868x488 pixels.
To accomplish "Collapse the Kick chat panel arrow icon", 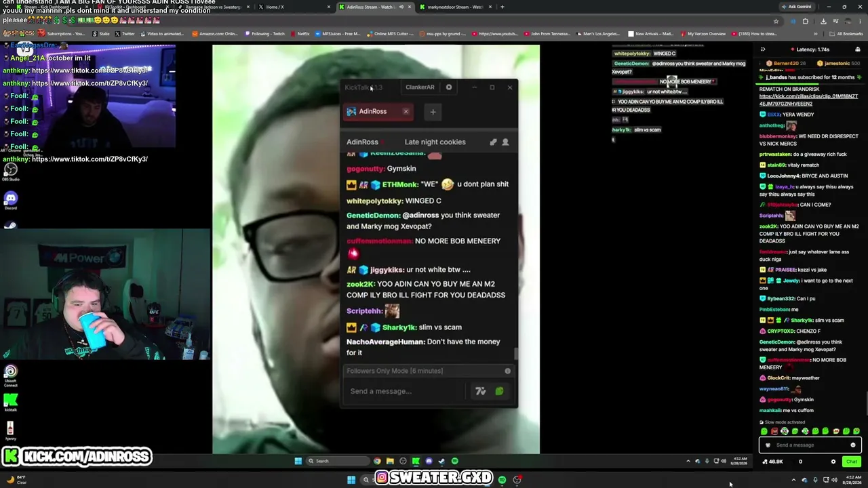I will point(763,49).
